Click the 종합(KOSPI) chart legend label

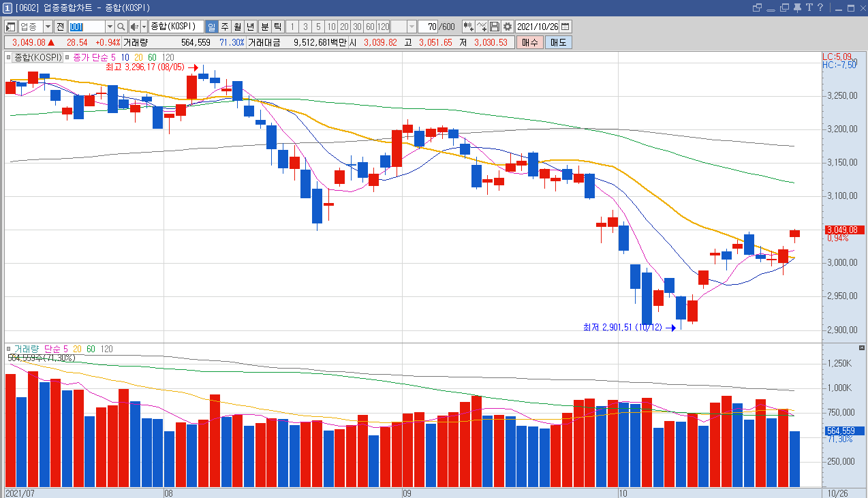[x=37, y=57]
